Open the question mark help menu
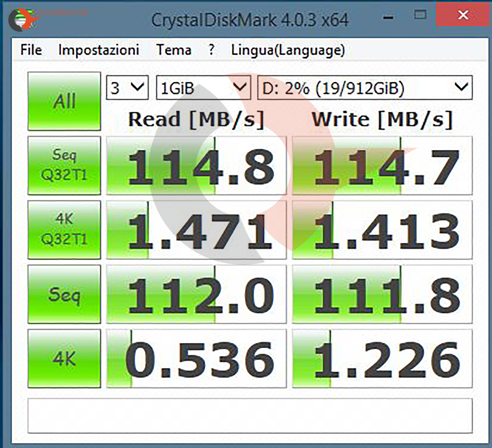 (x=212, y=50)
